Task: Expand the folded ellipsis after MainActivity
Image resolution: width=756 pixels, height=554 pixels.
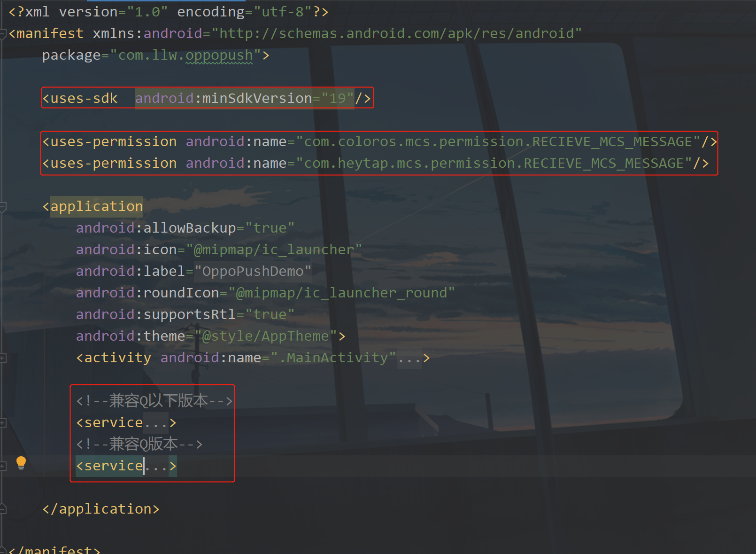Action: tap(409, 358)
